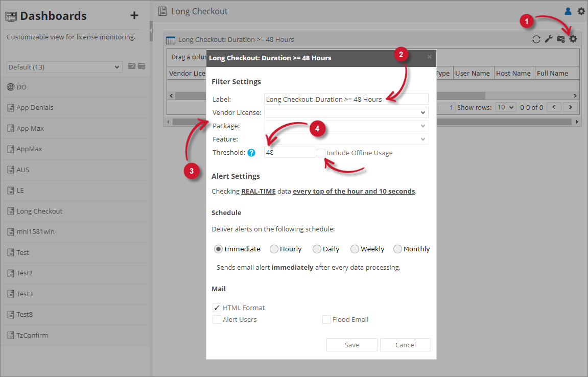The height and width of the screenshot is (377, 588).
Task: Expand the Feature dropdown
Action: tap(346, 139)
